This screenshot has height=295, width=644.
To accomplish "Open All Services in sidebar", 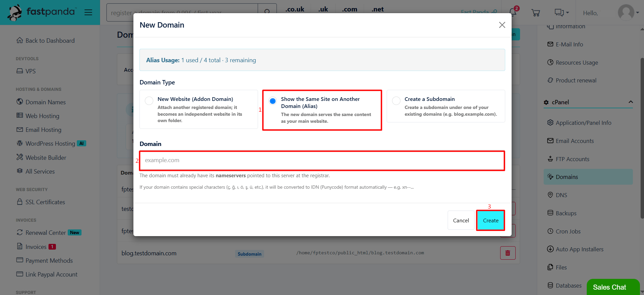I will pos(35,171).
